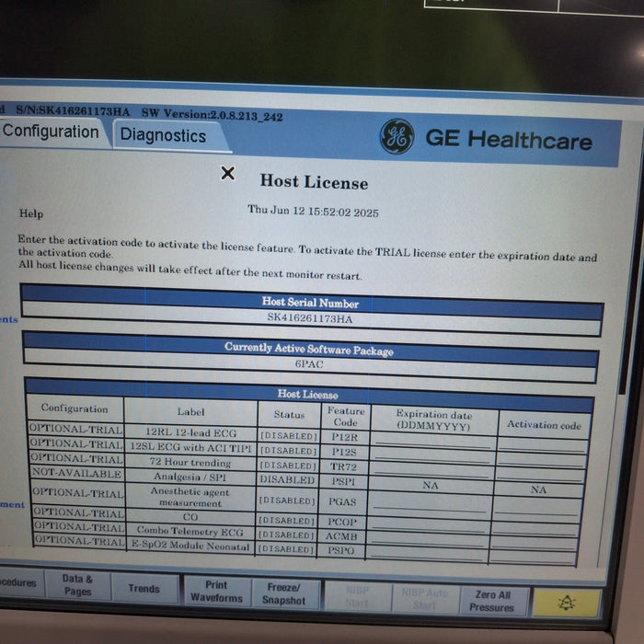The height and width of the screenshot is (644, 644).
Task: Select Print Waveforms
Action: 216,592
